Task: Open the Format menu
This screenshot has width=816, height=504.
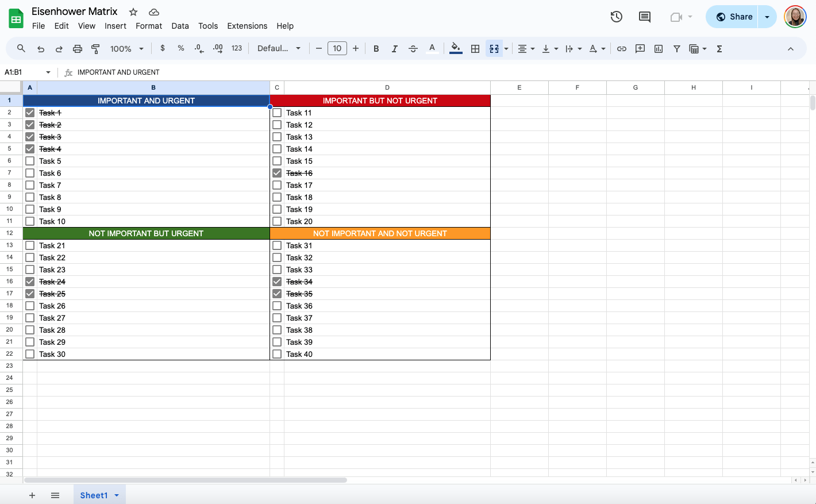Action: tap(149, 26)
